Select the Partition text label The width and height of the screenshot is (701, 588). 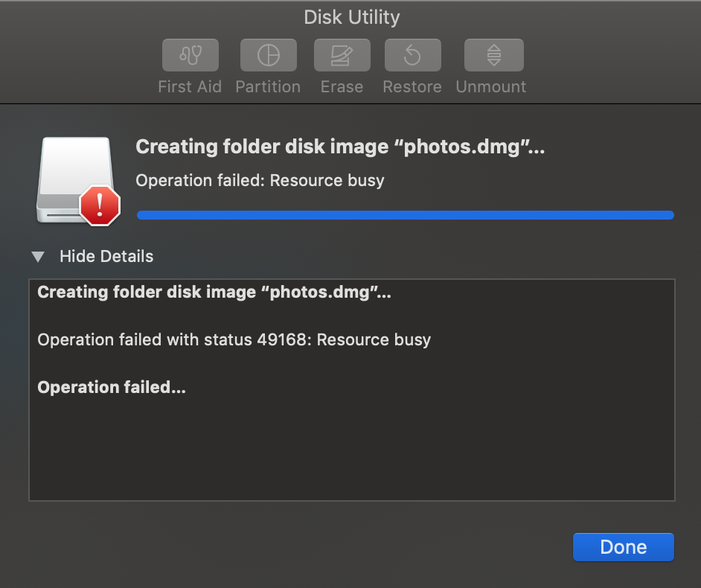click(x=268, y=87)
